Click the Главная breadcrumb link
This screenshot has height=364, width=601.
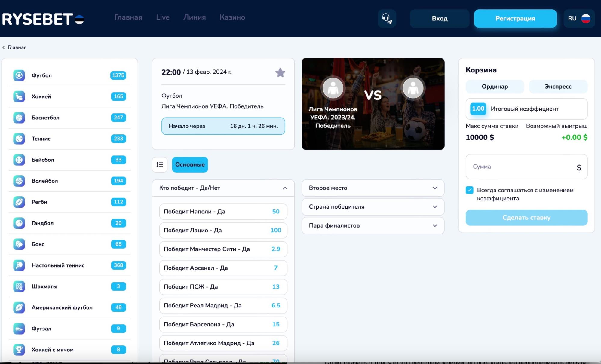click(x=17, y=47)
